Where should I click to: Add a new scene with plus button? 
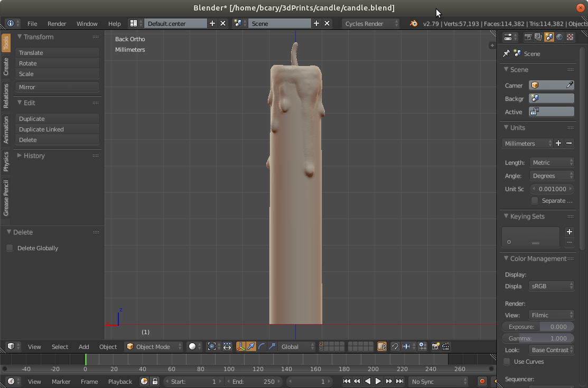tap(316, 23)
